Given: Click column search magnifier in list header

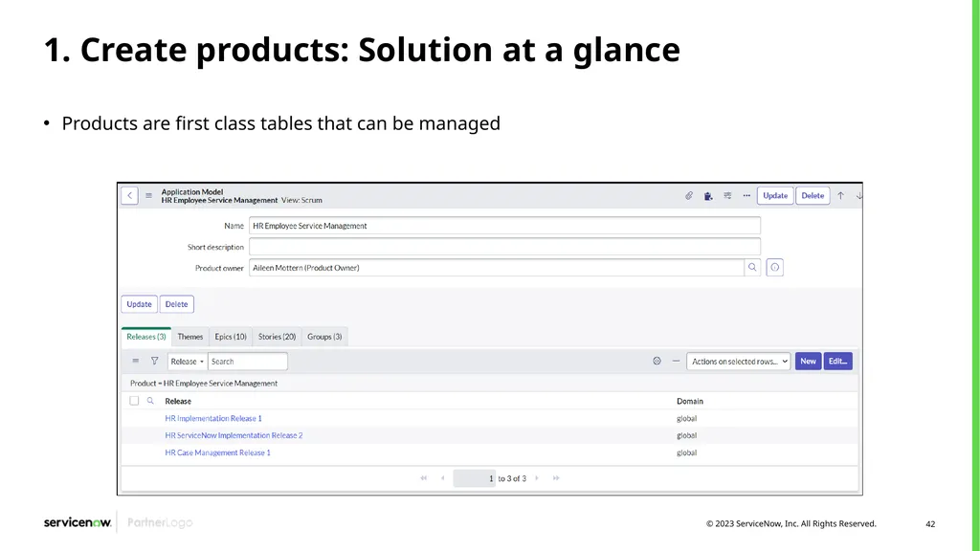Looking at the screenshot, I should (x=150, y=401).
